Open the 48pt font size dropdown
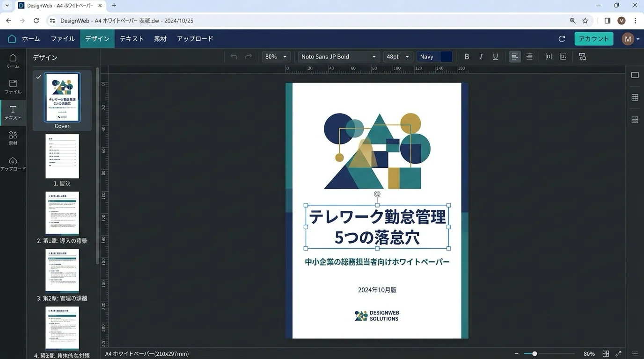The width and height of the screenshot is (644, 359). (398, 57)
